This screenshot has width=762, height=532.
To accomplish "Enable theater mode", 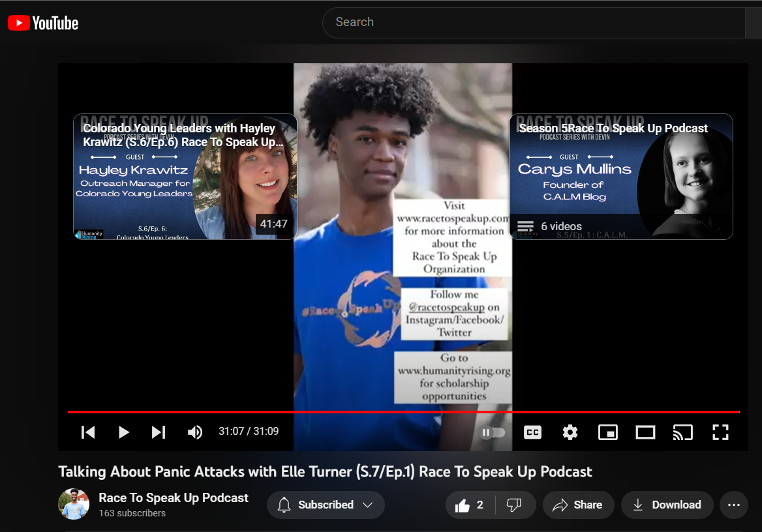I will pyautogui.click(x=645, y=432).
